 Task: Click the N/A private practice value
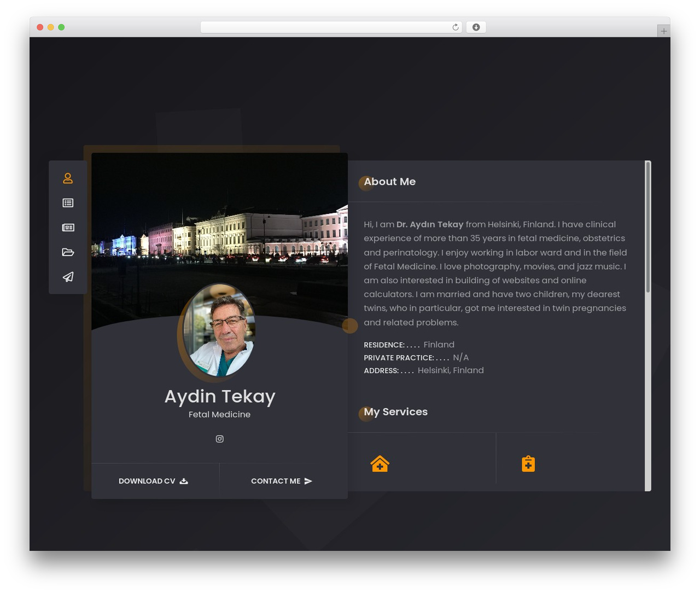[x=460, y=358]
